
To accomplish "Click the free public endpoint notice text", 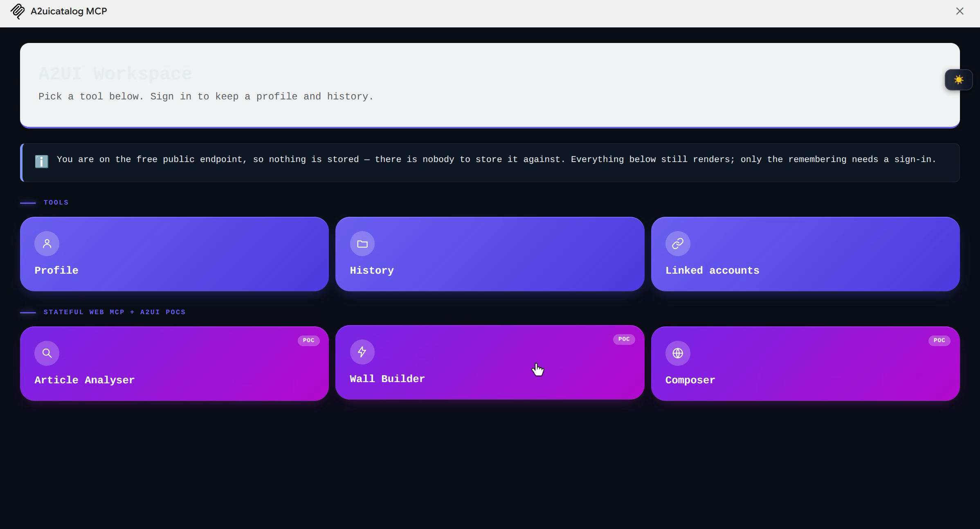I will pos(496,160).
